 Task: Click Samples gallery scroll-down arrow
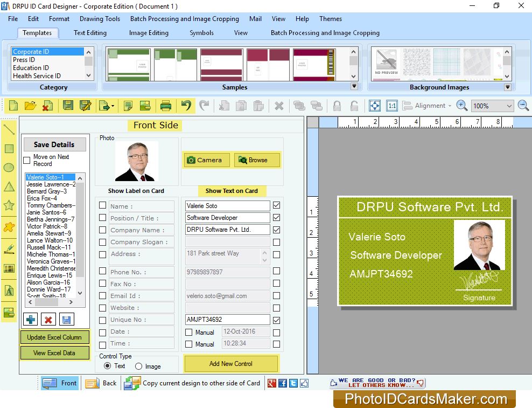coord(353,77)
